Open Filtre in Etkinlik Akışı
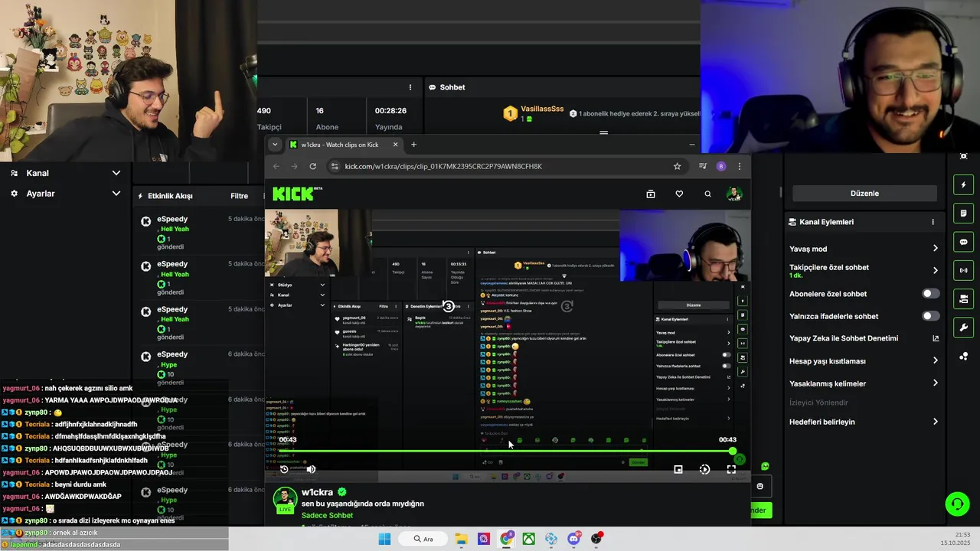Viewport: 980px width, 551px height. (239, 196)
